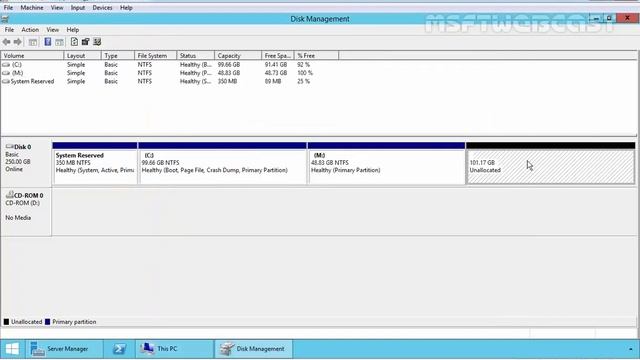Click the 48.83 GB capacity cell in volume list
The image size is (640, 360).
click(229, 73)
